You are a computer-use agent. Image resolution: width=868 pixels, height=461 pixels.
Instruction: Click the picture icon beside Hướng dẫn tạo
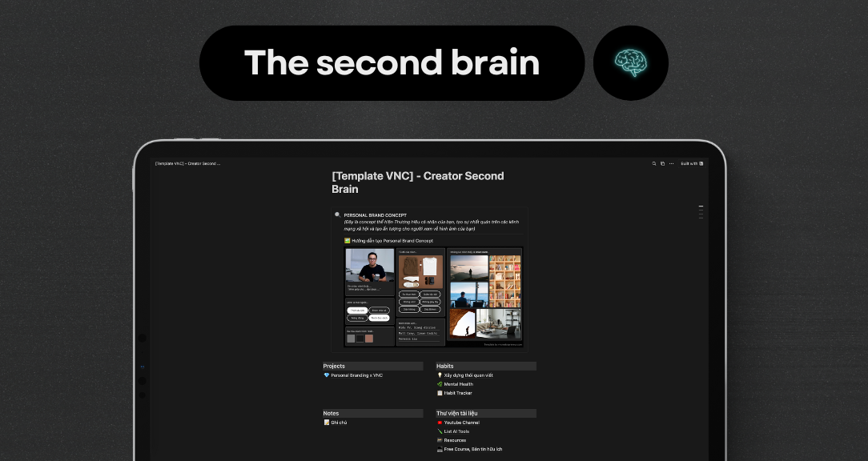[347, 240]
